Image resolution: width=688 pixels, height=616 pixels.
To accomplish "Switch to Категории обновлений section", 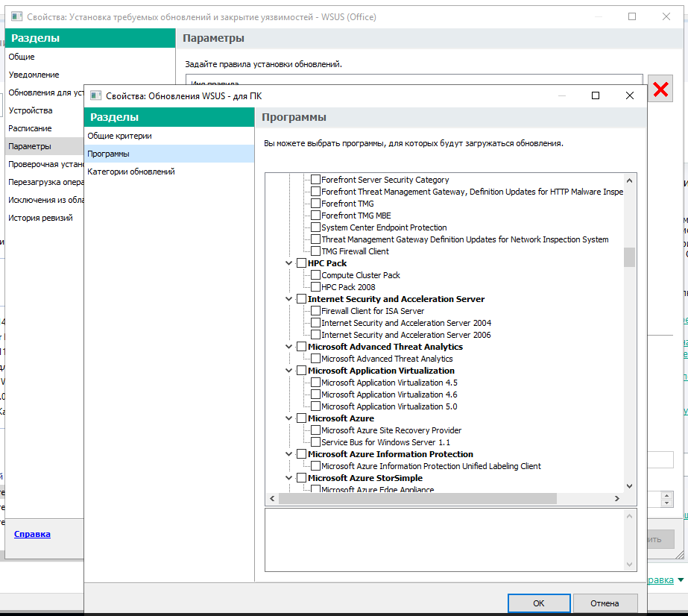I will tap(130, 172).
